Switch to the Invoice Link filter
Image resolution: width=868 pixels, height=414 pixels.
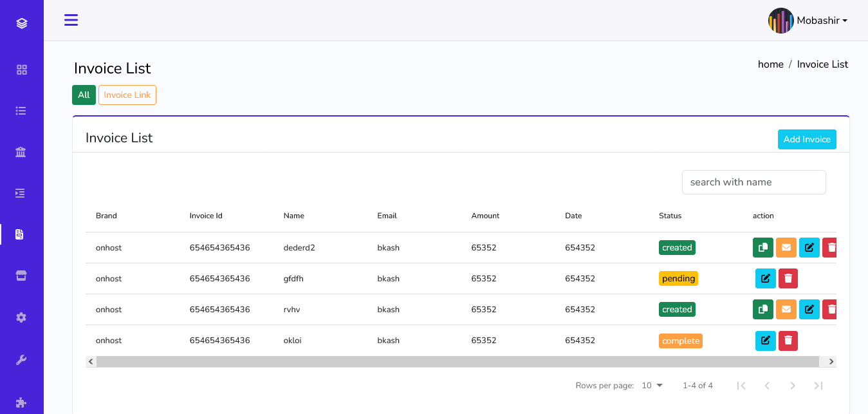point(127,94)
